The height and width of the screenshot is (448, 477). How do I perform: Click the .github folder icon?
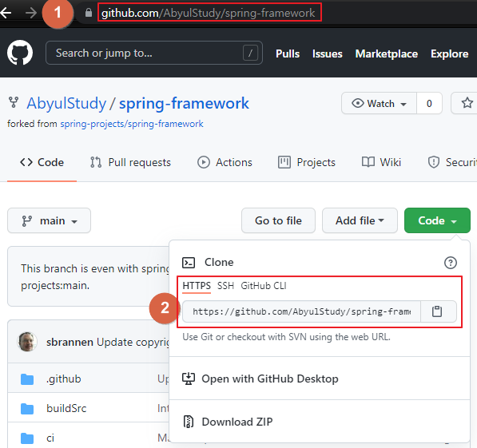[27, 379]
